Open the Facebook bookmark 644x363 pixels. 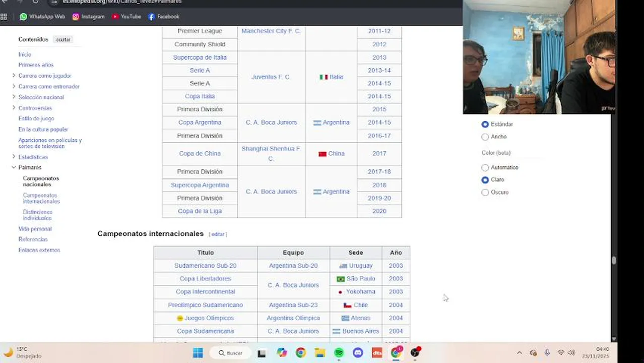tap(164, 17)
